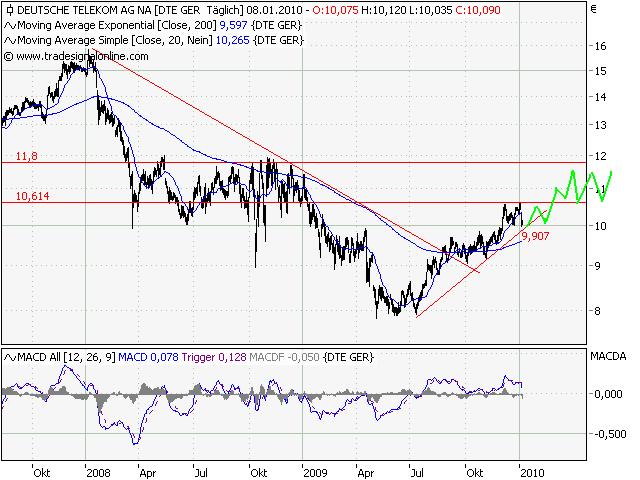The height and width of the screenshot is (480, 640).
Task: Click the Apr label after 2009
Action: click(366, 473)
